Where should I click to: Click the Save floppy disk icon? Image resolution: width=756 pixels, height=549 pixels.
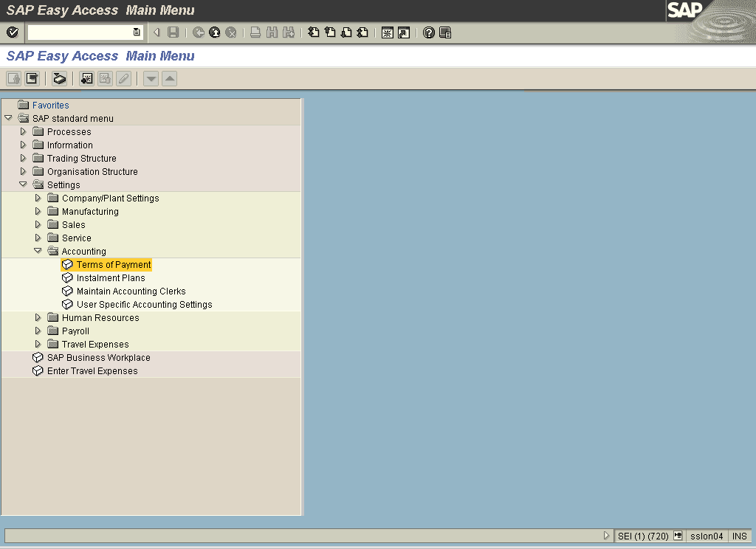click(173, 32)
